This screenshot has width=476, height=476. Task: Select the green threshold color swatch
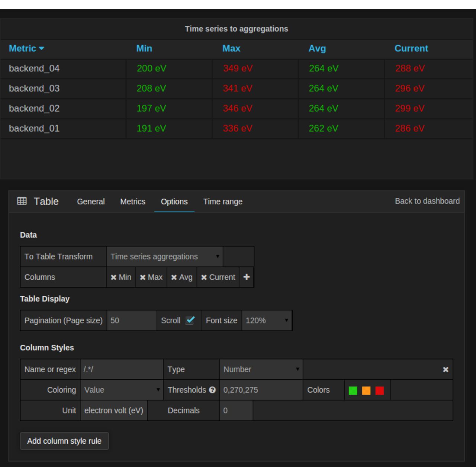pos(353,390)
